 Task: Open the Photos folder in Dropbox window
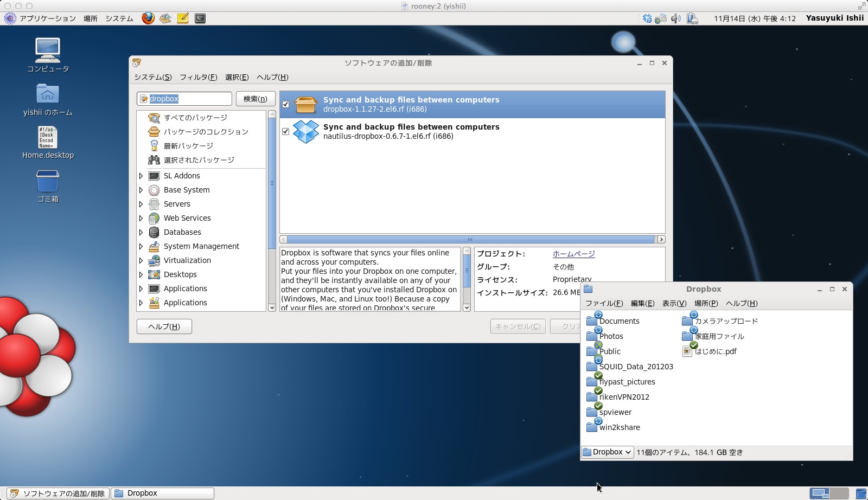[x=605, y=336]
